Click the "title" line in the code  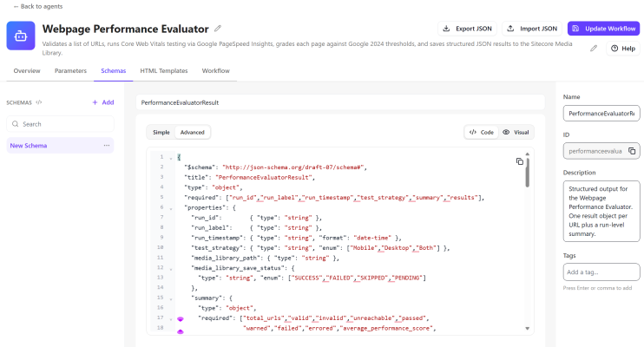click(249, 177)
